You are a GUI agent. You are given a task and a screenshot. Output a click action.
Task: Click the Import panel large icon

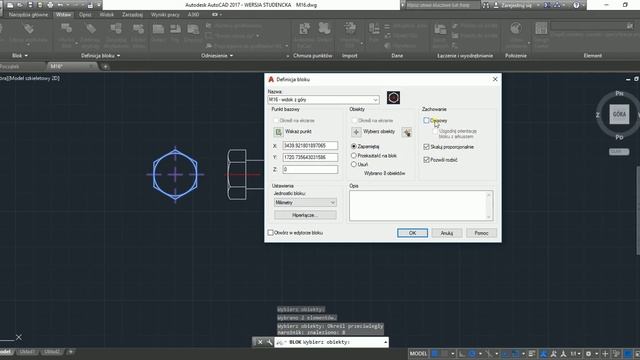[350, 29]
